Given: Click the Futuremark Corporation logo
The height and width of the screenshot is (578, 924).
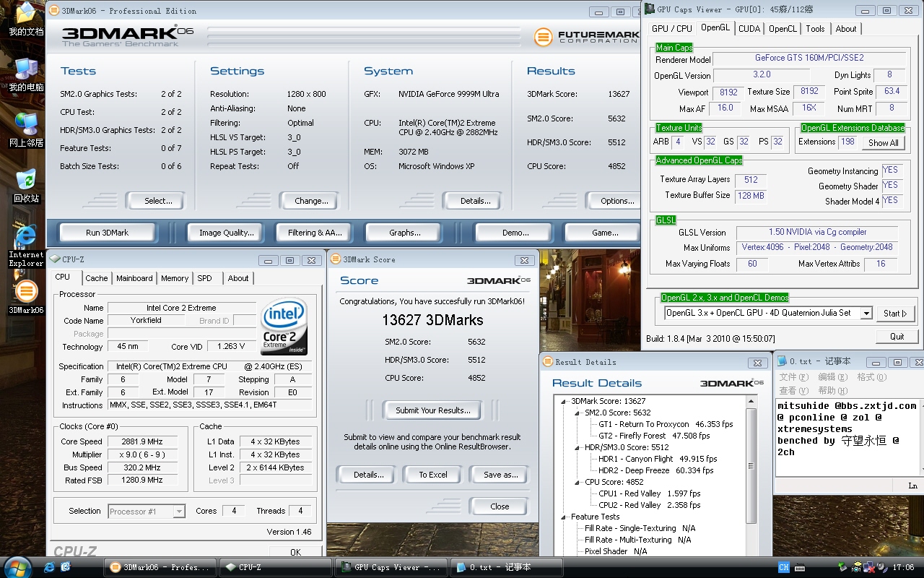Looking at the screenshot, I should (x=585, y=36).
